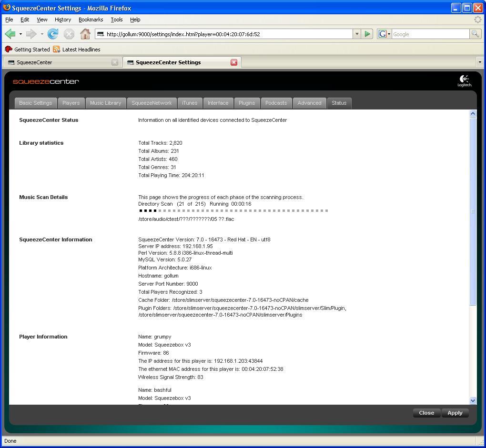The height and width of the screenshot is (448, 486).
Task: Click the site icon in address bar
Action: [101, 34]
